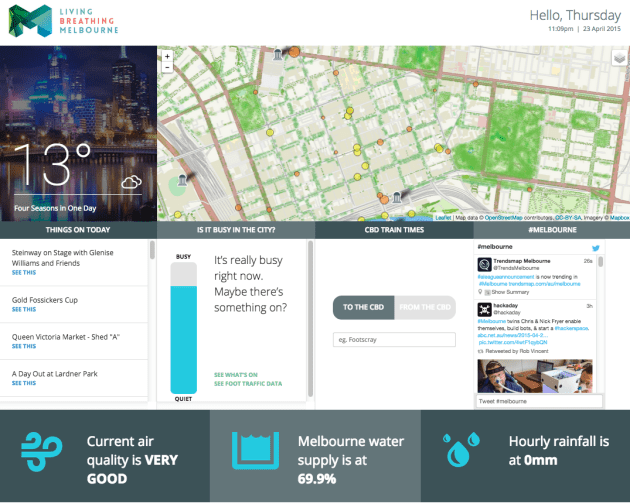Open the map layers control

tap(619, 58)
